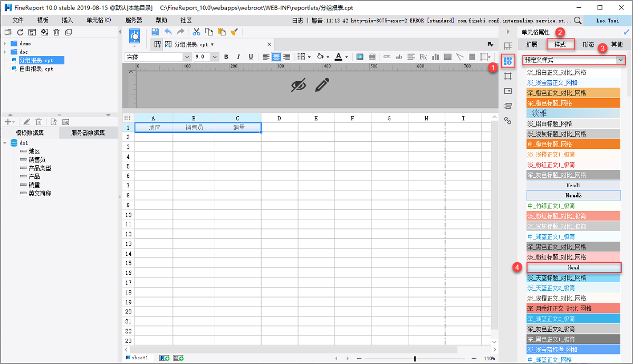
Task: Click the trash icon in file panel toolbar
Action: pos(56,32)
